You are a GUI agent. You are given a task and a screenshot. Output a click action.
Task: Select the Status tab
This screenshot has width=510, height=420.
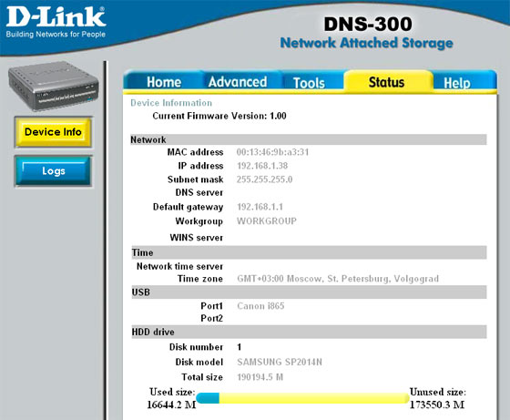(386, 82)
